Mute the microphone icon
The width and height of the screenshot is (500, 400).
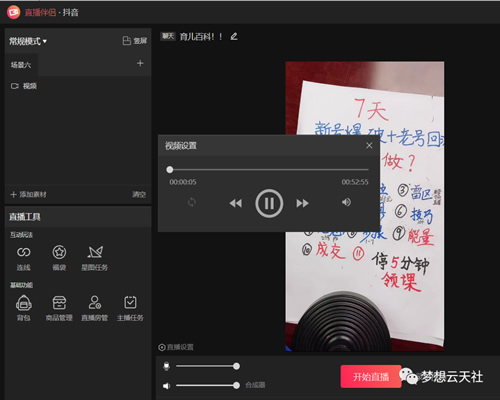coord(166,366)
